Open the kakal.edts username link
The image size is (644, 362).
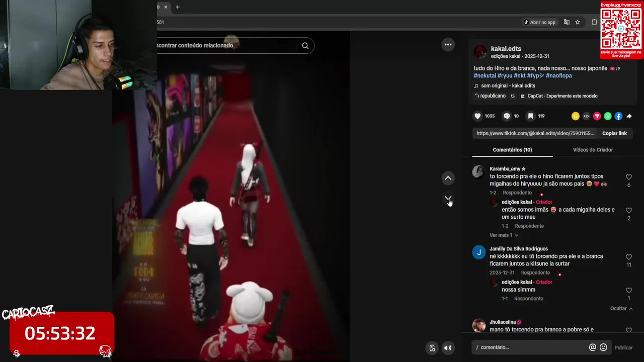[506, 49]
